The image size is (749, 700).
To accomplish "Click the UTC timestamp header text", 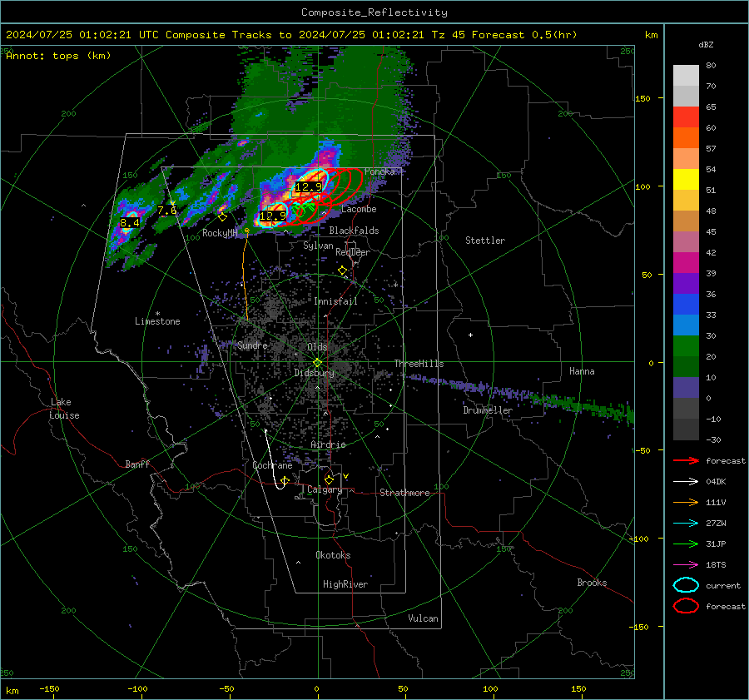I will 291,35.
